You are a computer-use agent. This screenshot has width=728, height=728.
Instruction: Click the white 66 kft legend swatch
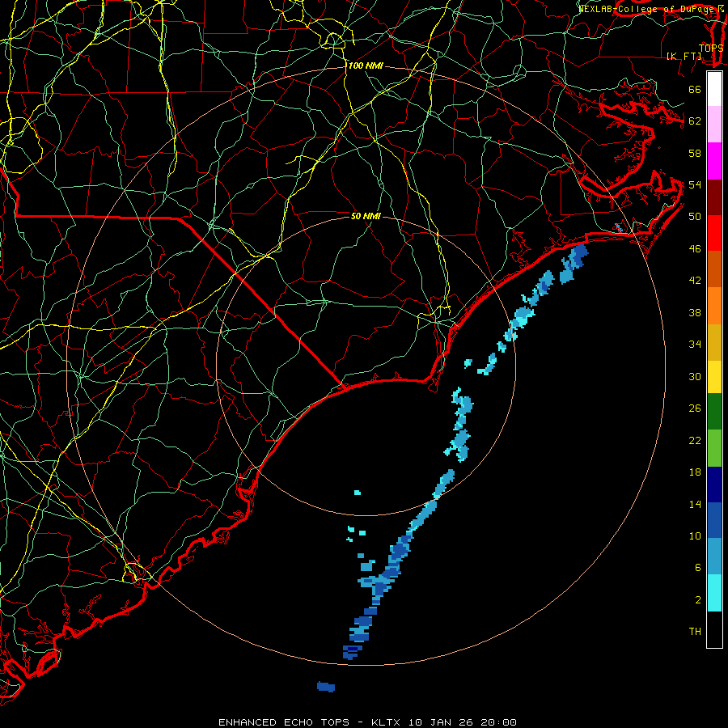coord(714,89)
